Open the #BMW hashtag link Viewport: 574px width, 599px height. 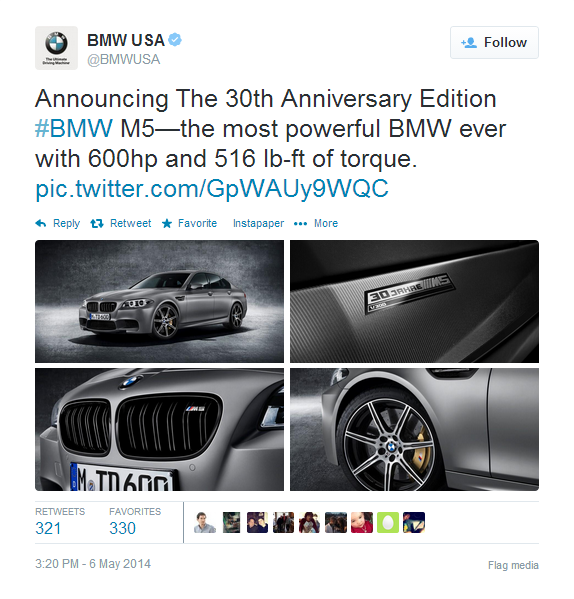[x=74, y=128]
